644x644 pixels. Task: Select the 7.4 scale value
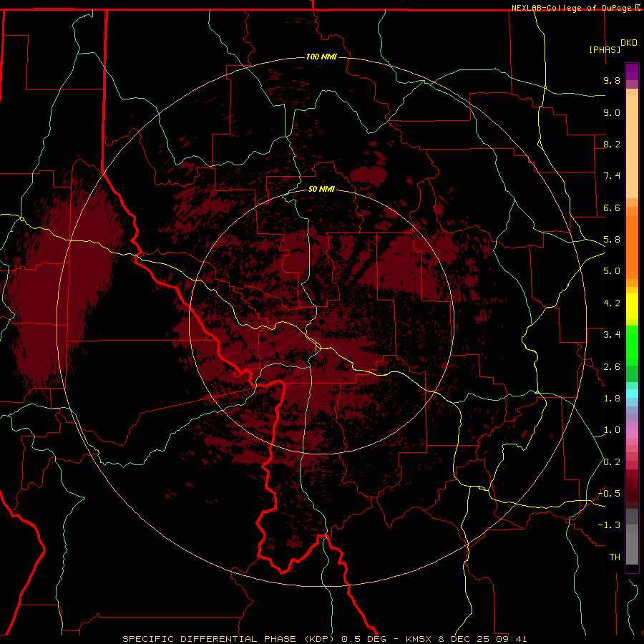pyautogui.click(x=612, y=176)
